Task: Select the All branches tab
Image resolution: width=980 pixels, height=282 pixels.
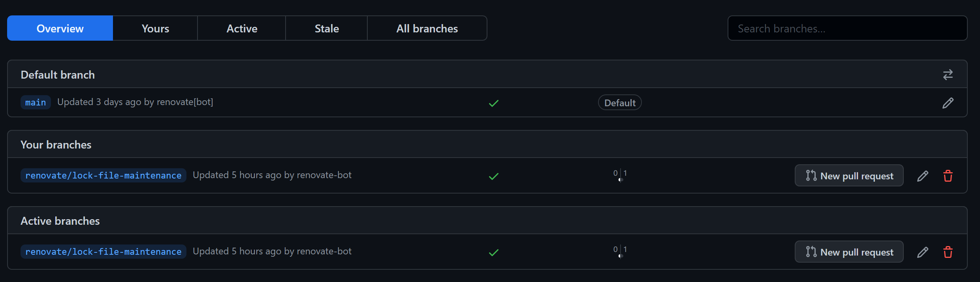Action: [427, 28]
